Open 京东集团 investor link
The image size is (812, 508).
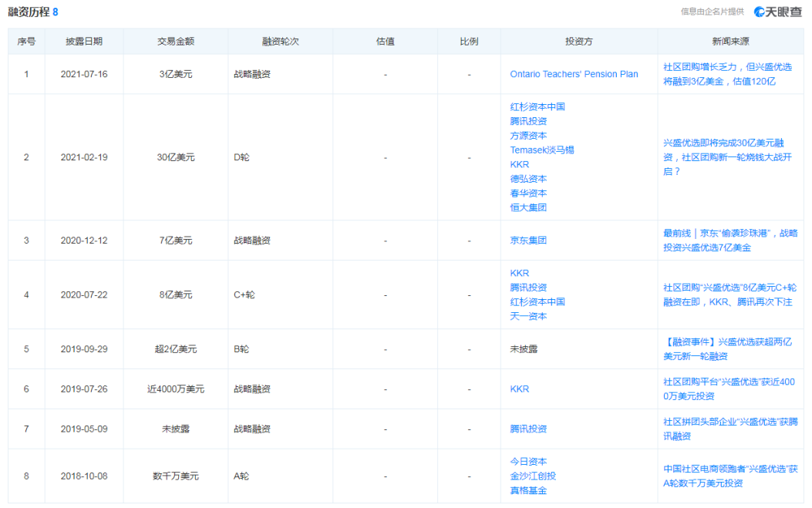[x=528, y=241]
